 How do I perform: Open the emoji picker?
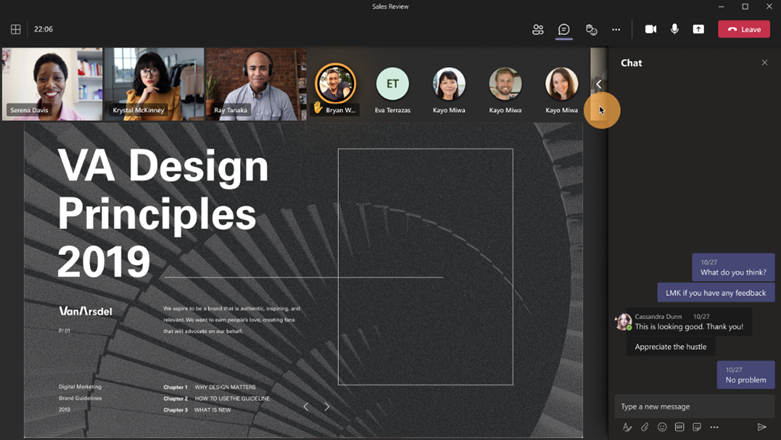pyautogui.click(x=662, y=427)
